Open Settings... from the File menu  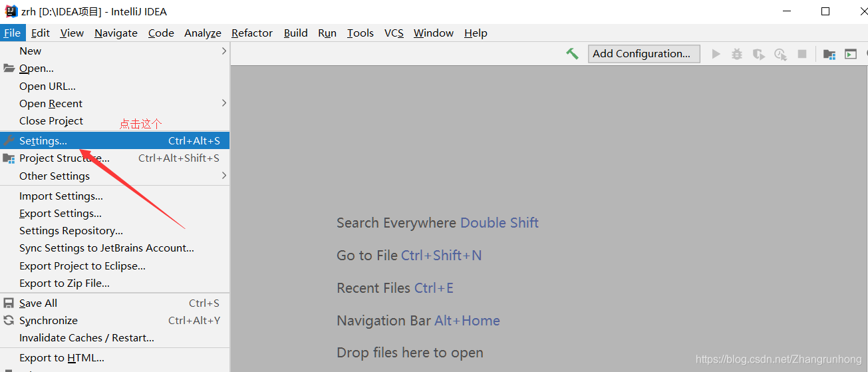(115, 140)
